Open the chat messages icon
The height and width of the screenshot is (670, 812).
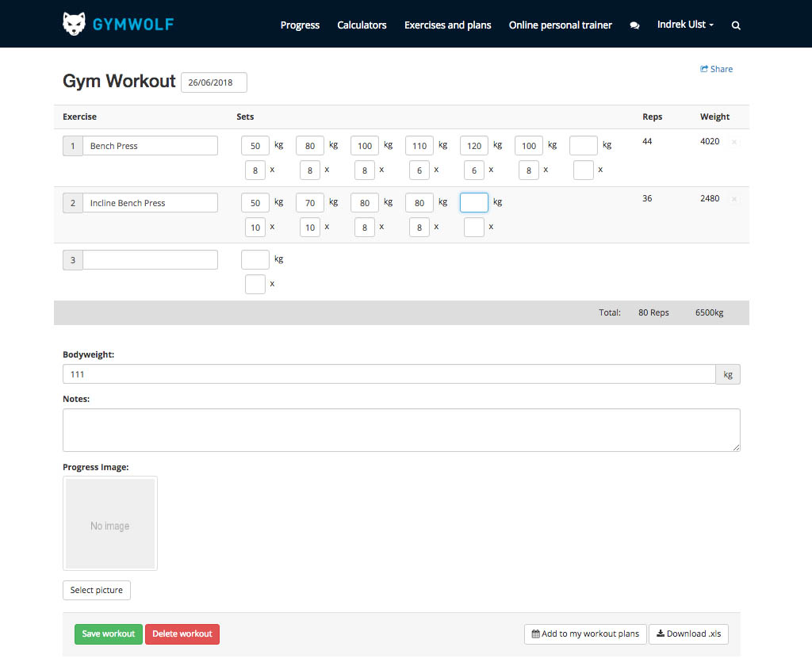tap(634, 25)
